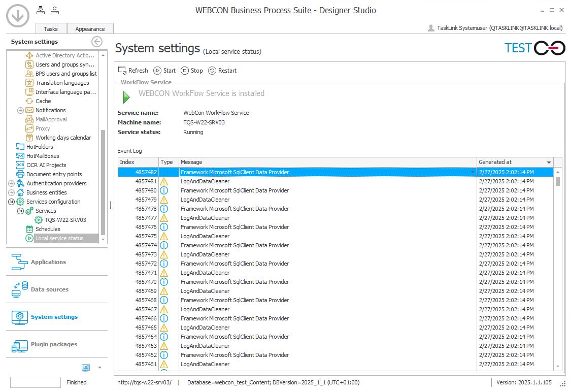
Task: Click the second stamp icon in title bar
Action: click(x=55, y=10)
